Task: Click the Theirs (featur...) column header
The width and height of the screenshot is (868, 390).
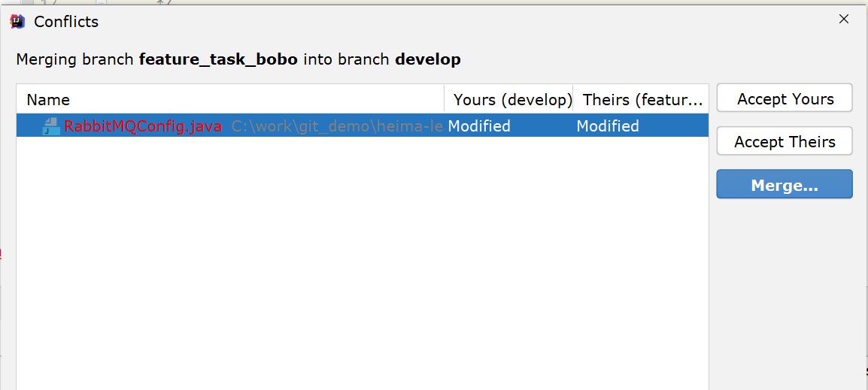Action: (642, 100)
